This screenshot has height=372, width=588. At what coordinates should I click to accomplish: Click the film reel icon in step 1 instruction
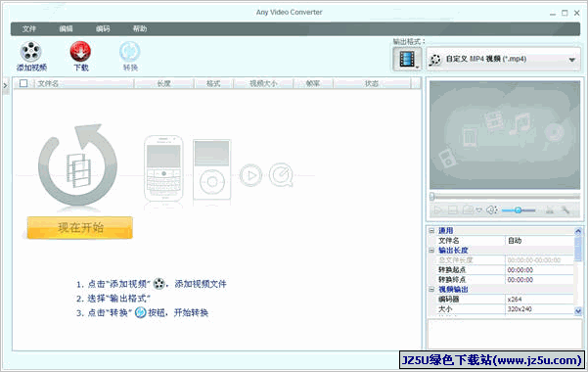point(159,284)
